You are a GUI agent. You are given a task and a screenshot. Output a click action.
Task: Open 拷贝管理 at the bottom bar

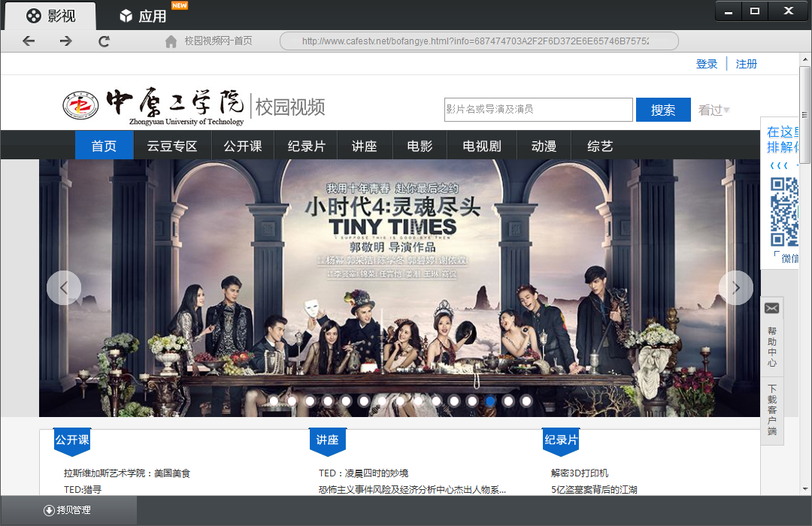tap(74, 510)
